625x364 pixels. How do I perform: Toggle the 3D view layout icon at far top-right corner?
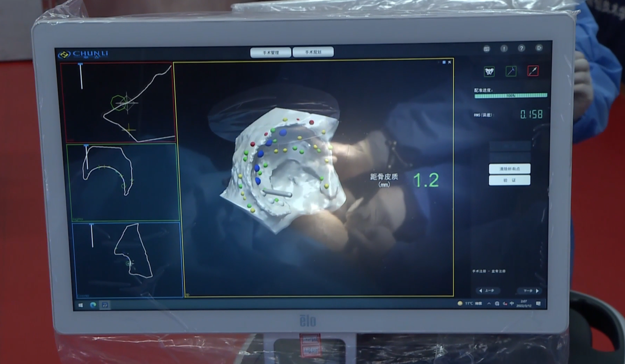click(449, 62)
